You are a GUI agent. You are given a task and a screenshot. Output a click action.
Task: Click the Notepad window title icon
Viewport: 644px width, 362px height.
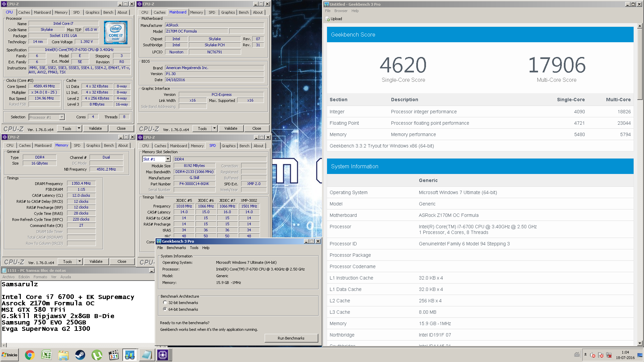coord(4,270)
